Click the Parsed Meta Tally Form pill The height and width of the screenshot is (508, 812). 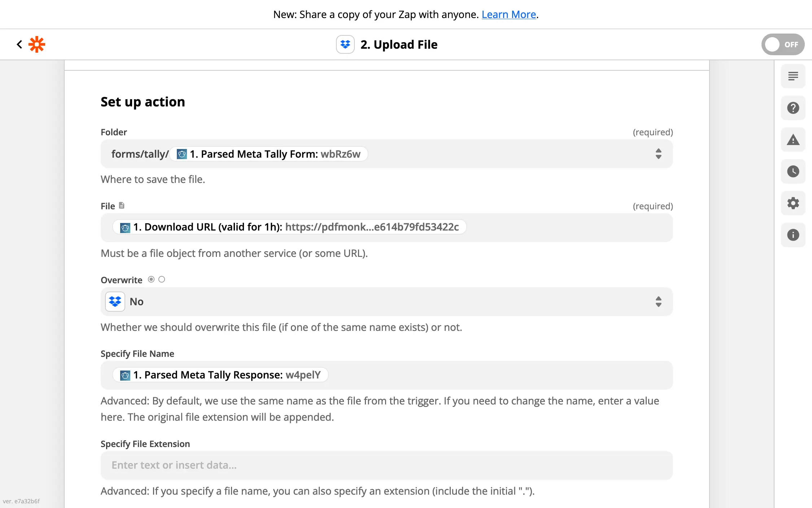(269, 154)
